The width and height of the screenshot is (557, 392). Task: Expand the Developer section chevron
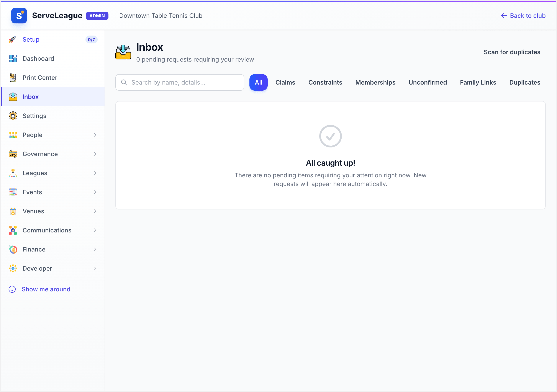95,269
